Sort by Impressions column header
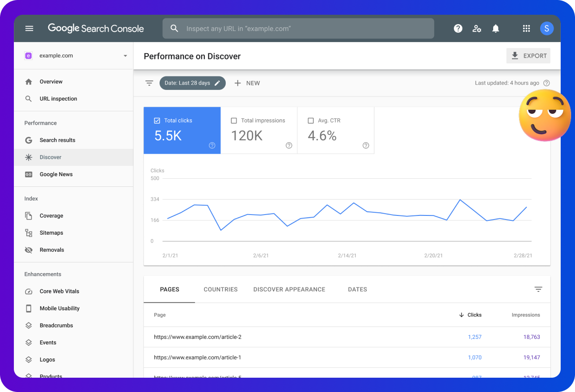This screenshot has width=575, height=392. [x=526, y=315]
